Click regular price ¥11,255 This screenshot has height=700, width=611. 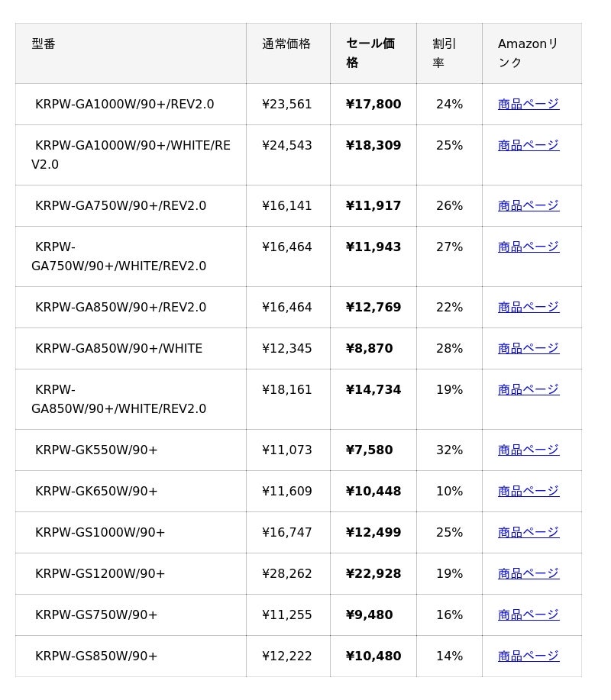pyautogui.click(x=286, y=615)
